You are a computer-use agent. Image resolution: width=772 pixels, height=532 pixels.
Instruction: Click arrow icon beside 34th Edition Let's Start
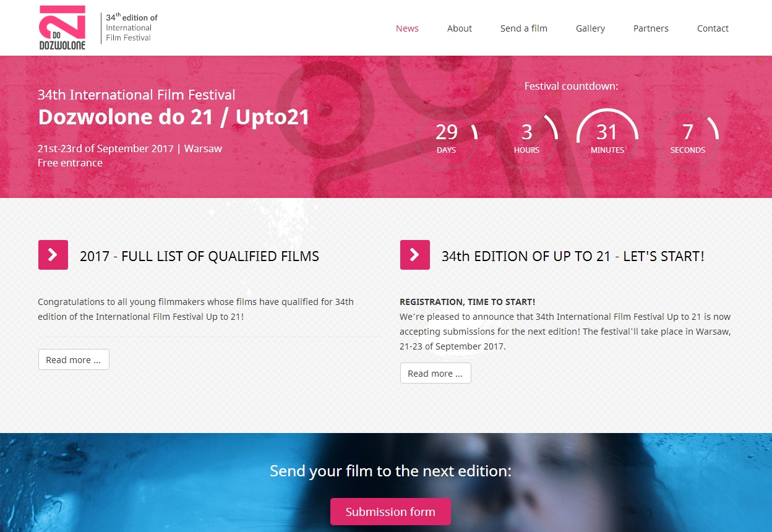pyautogui.click(x=415, y=255)
